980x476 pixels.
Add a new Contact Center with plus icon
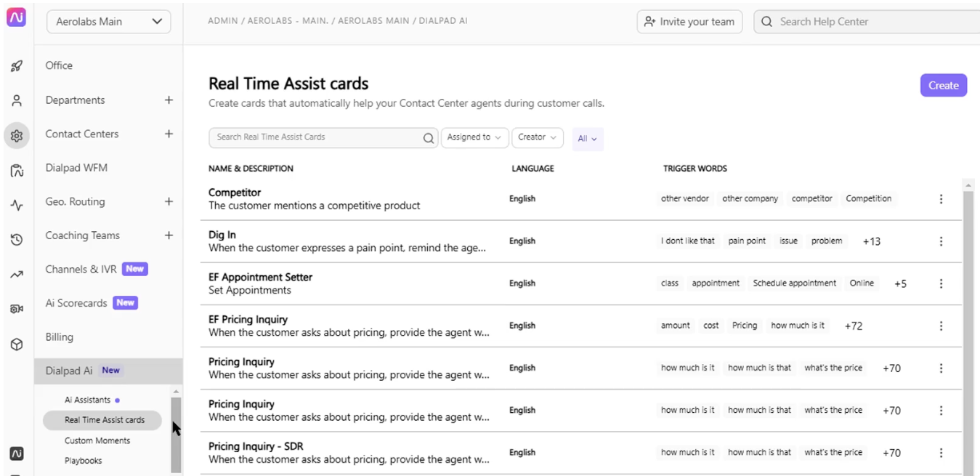click(x=169, y=134)
